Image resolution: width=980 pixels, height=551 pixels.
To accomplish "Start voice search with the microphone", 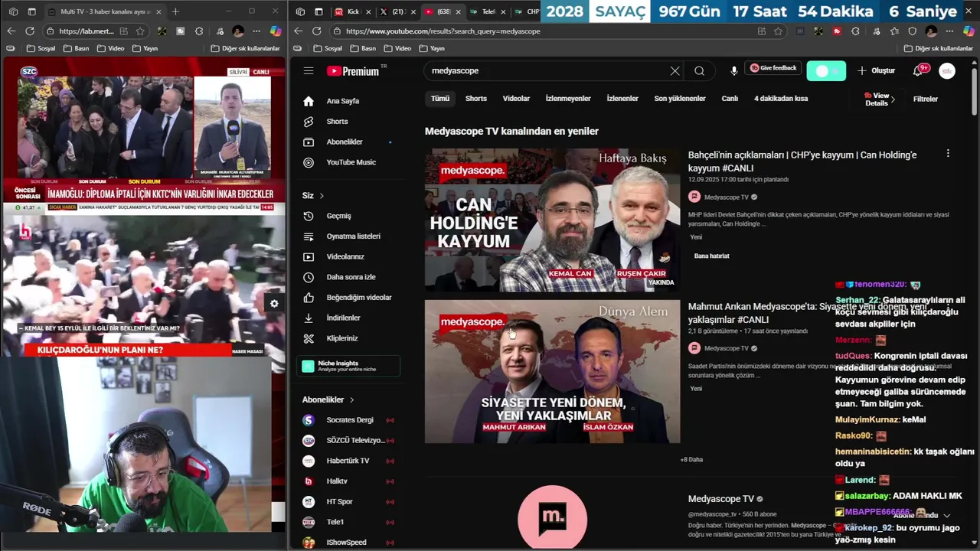I will pyautogui.click(x=733, y=70).
